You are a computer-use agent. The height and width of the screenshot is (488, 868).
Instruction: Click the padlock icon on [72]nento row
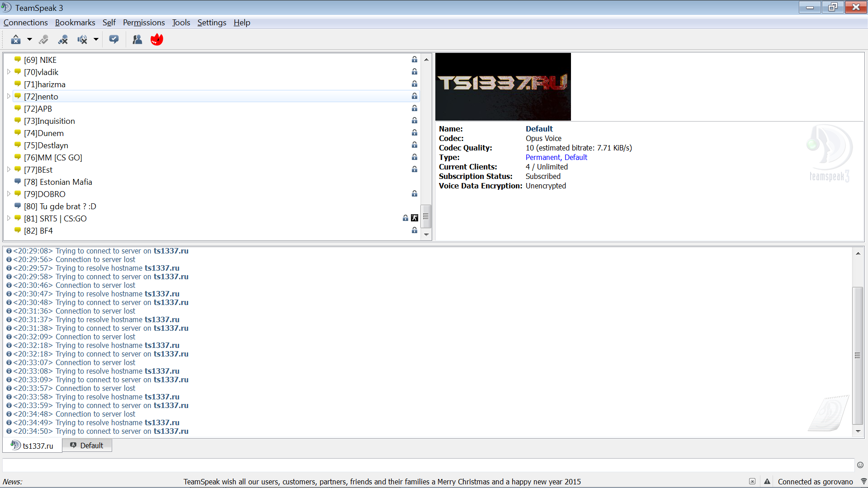(x=415, y=96)
